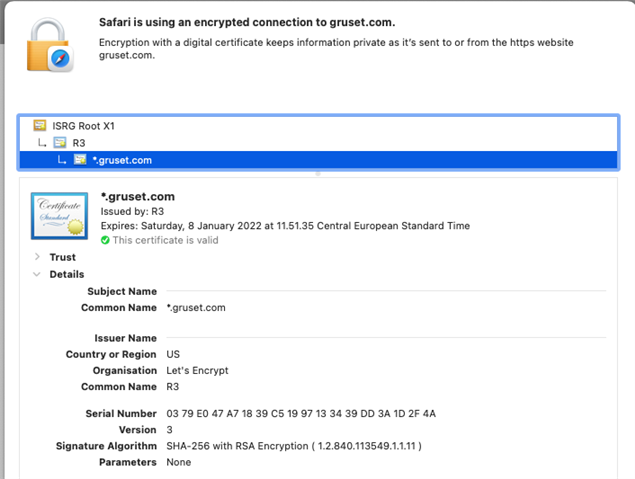Click the Signature Algorithm value
This screenshot has width=635, height=479.
click(294, 446)
